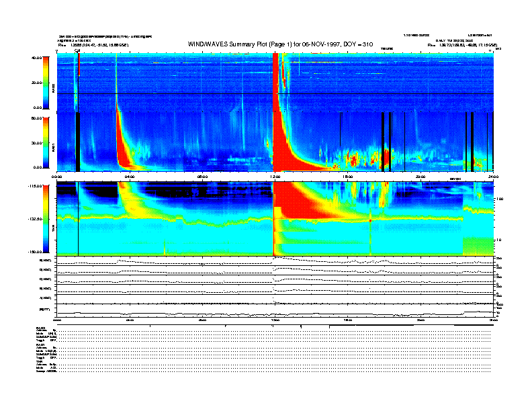Click the topmost line plot trace panel

coord(275,261)
